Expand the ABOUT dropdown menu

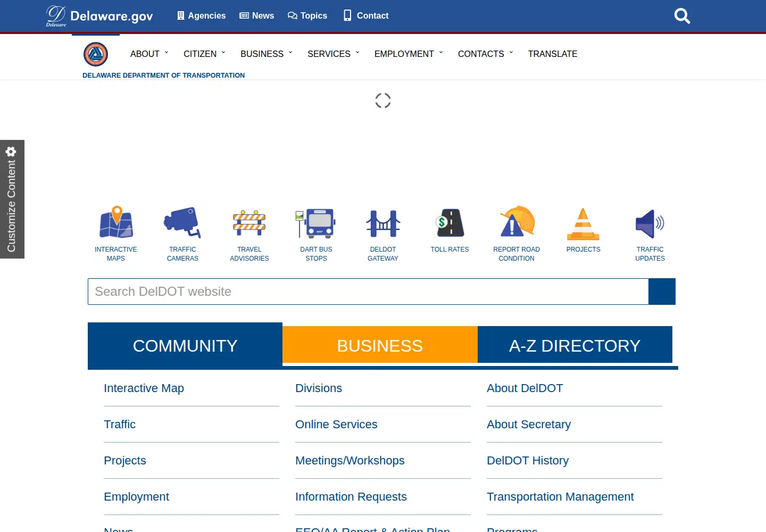tap(149, 54)
